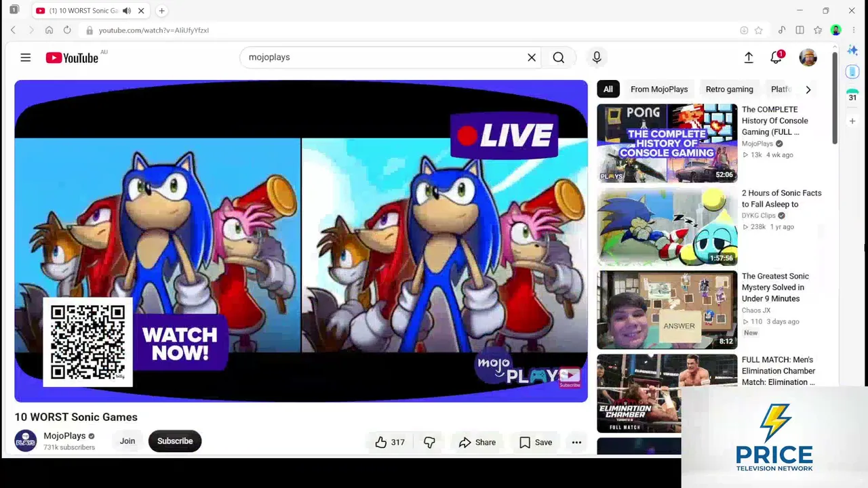This screenshot has width=868, height=488.
Task: Click the video title "10 WORST Sonic Games"
Action: [x=76, y=417]
